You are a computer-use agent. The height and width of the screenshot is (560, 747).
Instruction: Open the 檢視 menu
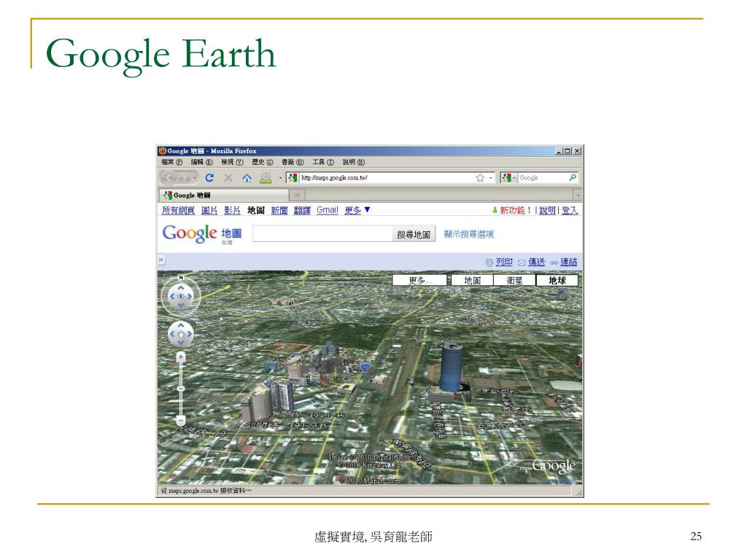point(233,163)
